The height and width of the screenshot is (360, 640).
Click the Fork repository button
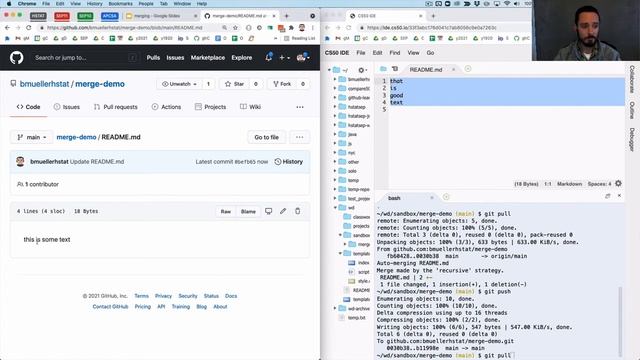(282, 84)
